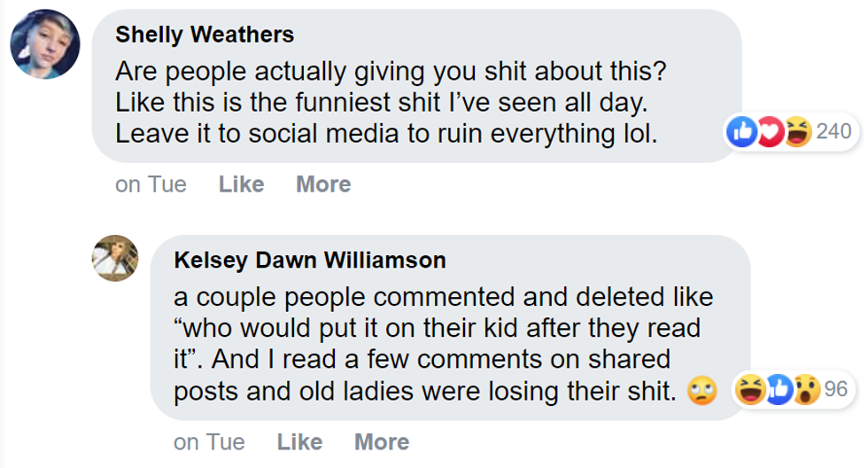
Task: Click the "on Tue" timestamp of Shelly's comment
Action: coord(151,184)
